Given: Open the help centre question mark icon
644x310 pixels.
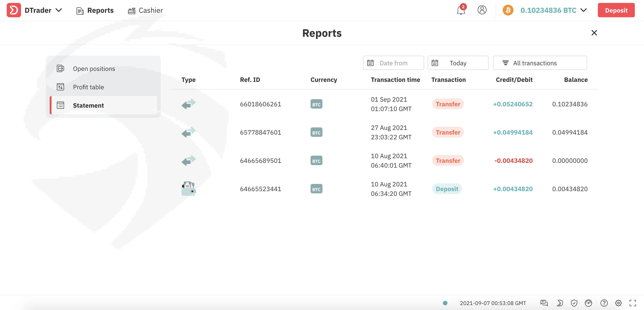Looking at the screenshot, I should tap(604, 303).
